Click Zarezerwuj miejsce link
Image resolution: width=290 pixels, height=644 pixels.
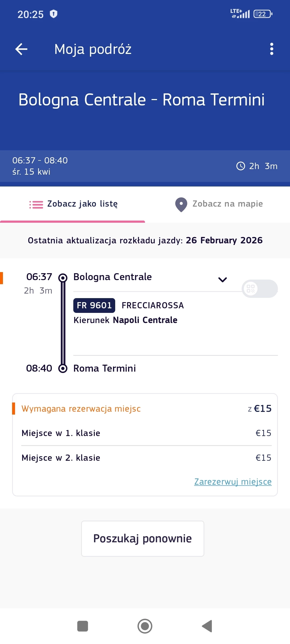tap(233, 482)
